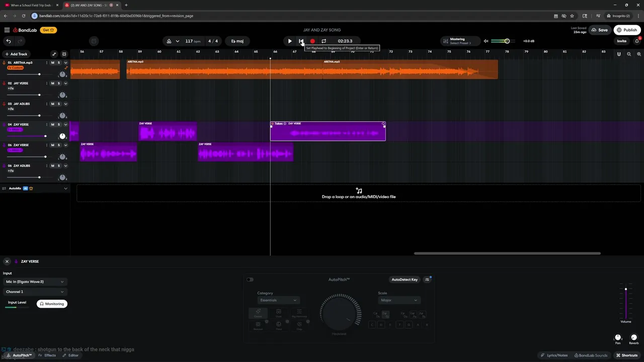
Task: Click the master volume speaker icon
Action: [x=486, y=41]
